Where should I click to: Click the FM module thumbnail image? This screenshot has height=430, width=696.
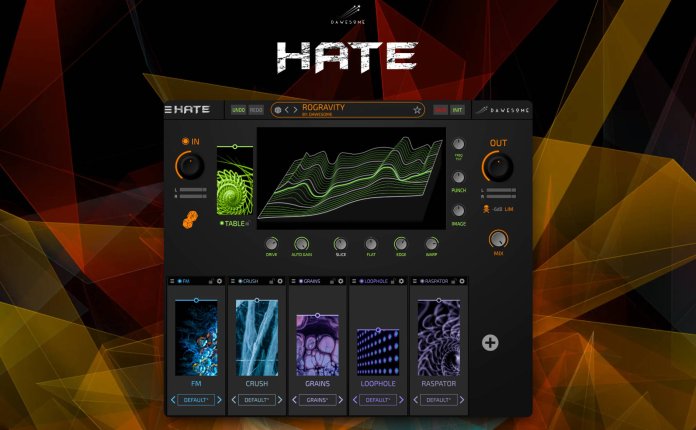point(196,339)
